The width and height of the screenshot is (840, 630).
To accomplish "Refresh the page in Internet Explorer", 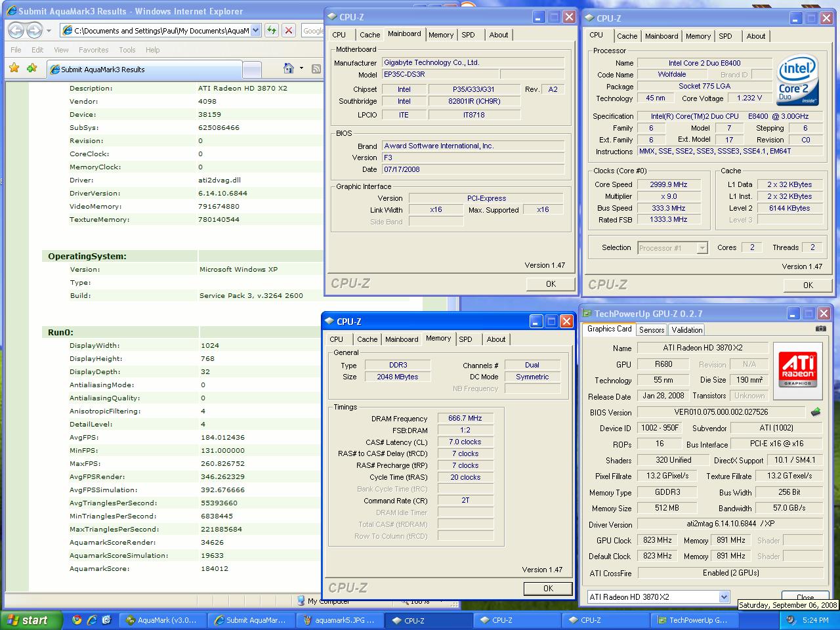I will click(x=272, y=30).
